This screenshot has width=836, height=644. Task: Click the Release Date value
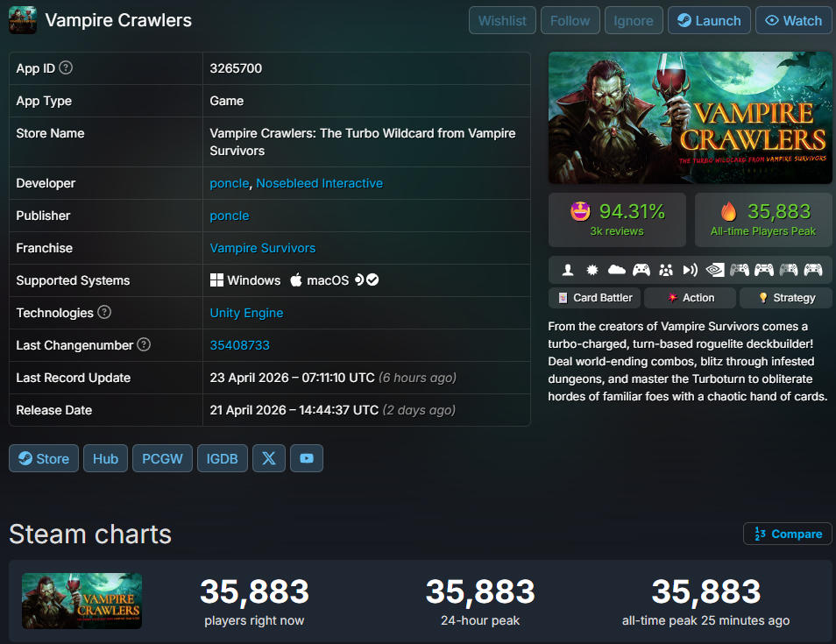pos(332,410)
